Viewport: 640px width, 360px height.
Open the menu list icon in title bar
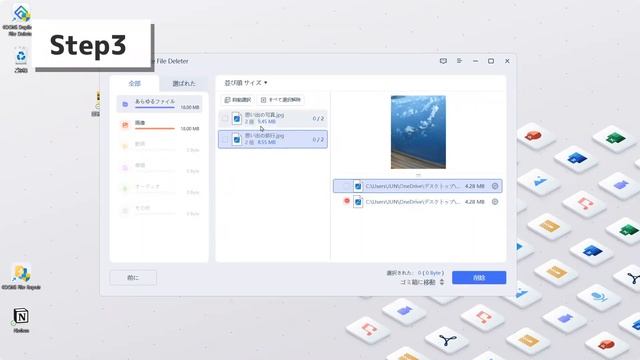(x=459, y=61)
